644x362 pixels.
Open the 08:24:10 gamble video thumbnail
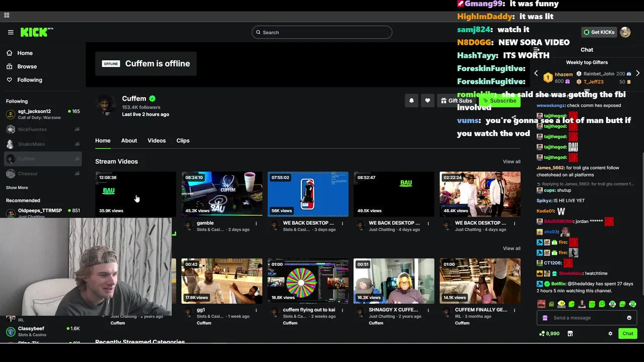pos(222,194)
